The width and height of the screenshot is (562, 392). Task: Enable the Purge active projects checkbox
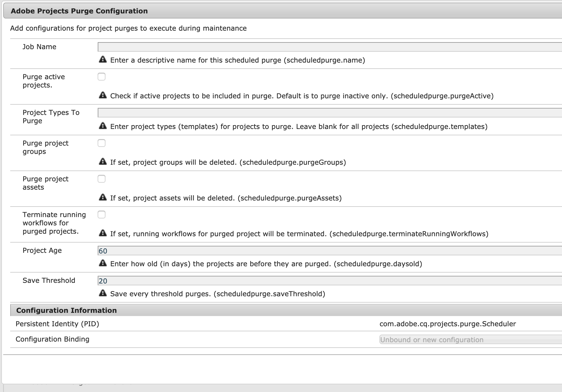(102, 77)
